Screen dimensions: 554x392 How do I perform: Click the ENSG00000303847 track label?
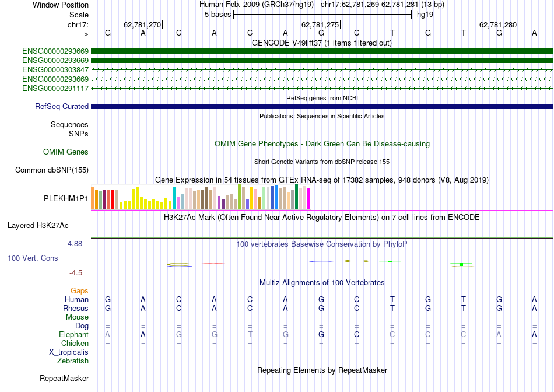[x=55, y=69]
